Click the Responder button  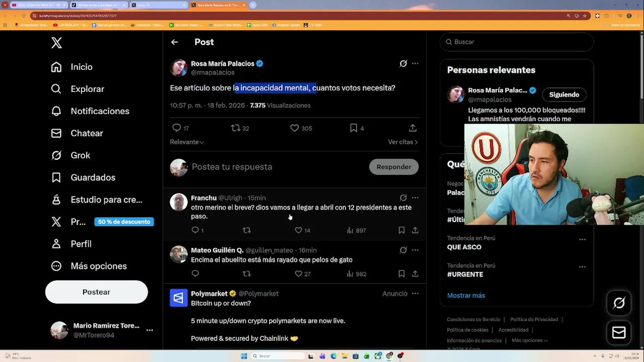click(x=394, y=167)
